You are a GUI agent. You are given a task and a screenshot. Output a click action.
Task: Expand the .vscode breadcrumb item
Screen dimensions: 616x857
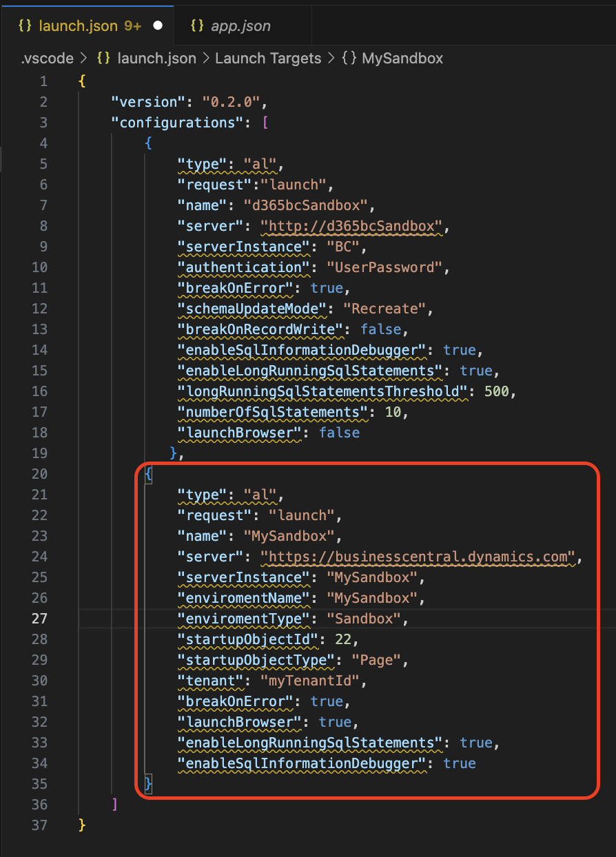coord(45,59)
